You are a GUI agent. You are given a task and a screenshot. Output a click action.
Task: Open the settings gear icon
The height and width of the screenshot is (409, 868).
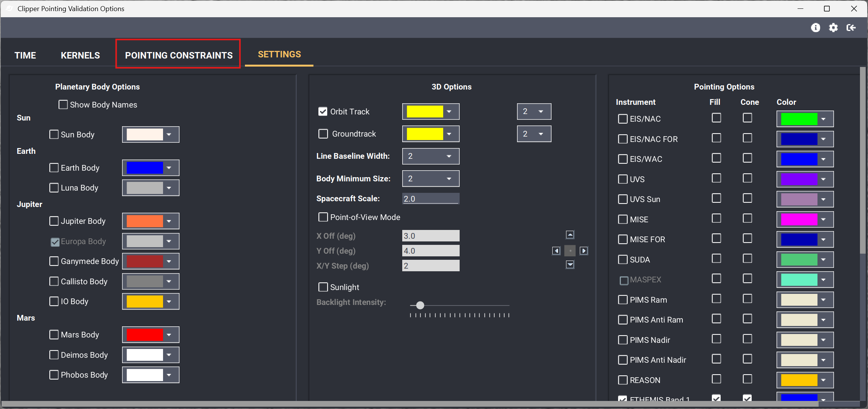point(833,28)
